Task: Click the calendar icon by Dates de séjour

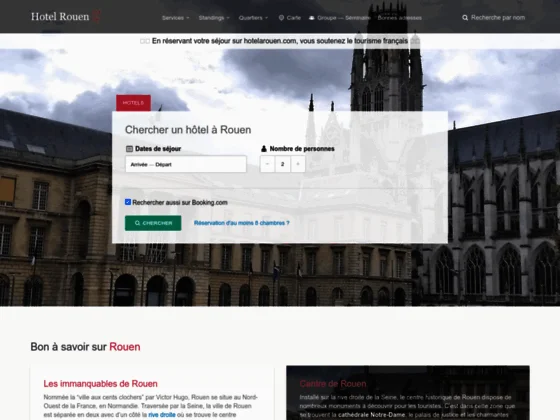Action: point(129,149)
